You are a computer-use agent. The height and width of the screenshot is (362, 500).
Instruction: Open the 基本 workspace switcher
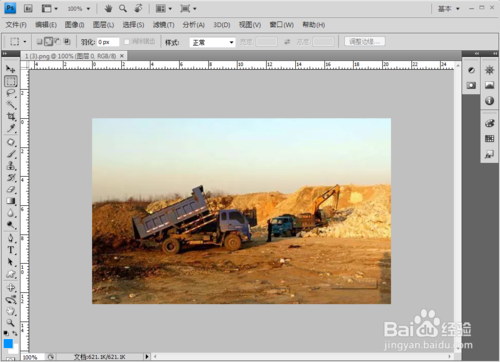[x=449, y=9]
